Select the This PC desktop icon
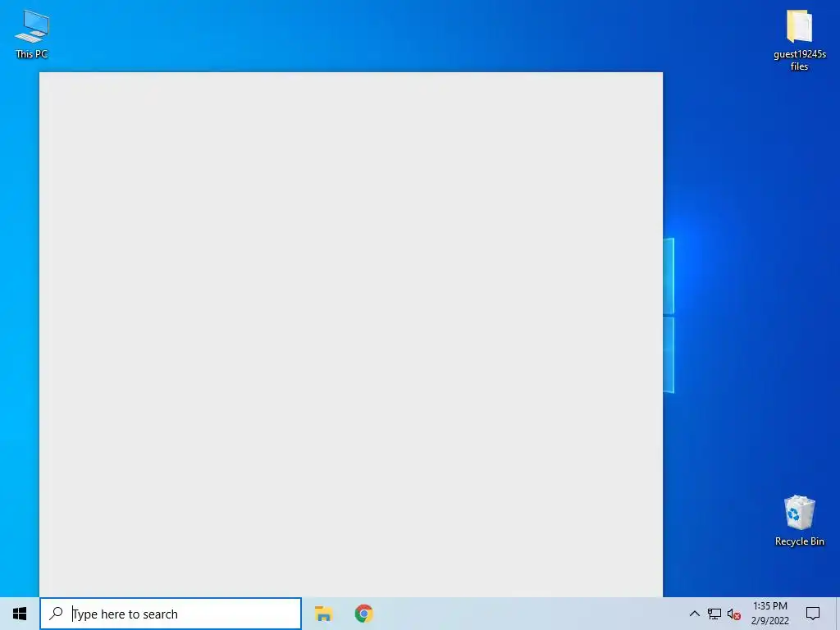 32,34
